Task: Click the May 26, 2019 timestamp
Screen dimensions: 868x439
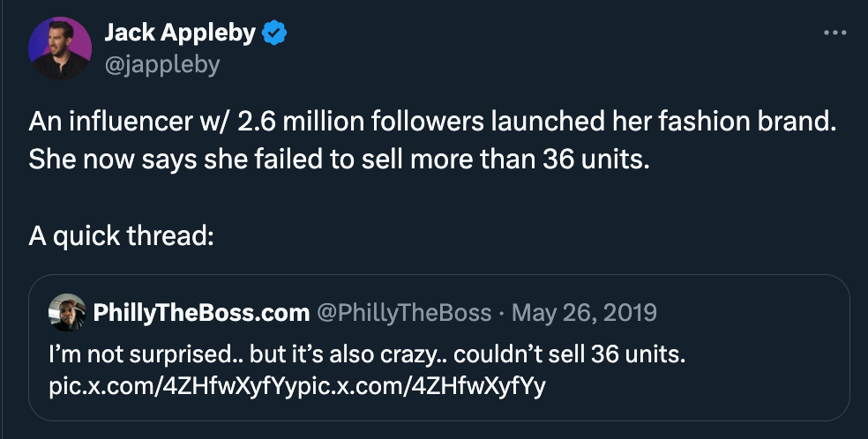Action: tap(583, 313)
